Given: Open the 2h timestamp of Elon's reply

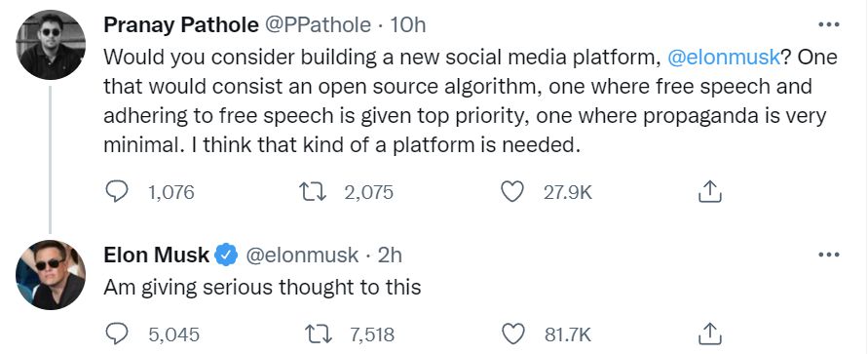Looking at the screenshot, I should pos(390,255).
